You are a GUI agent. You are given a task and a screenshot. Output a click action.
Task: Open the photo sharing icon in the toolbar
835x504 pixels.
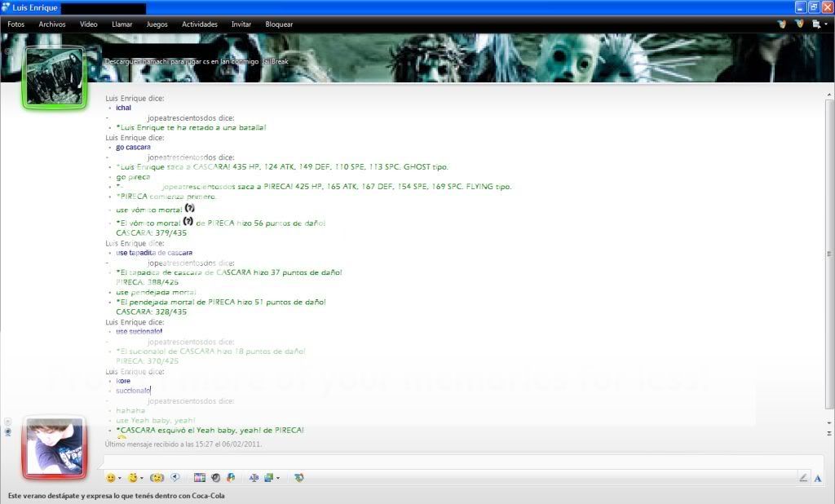tap(200, 478)
